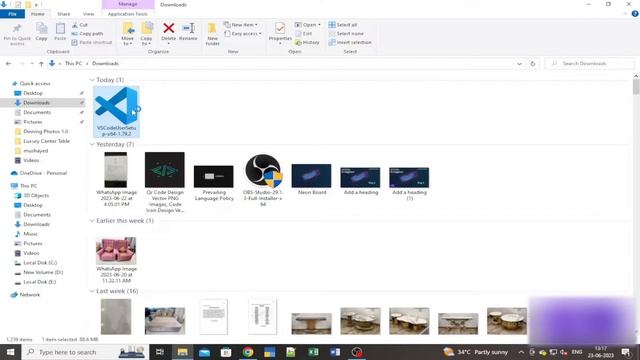The height and width of the screenshot is (360, 640).
Task: Click Select none in ribbon
Action: click(x=346, y=33)
